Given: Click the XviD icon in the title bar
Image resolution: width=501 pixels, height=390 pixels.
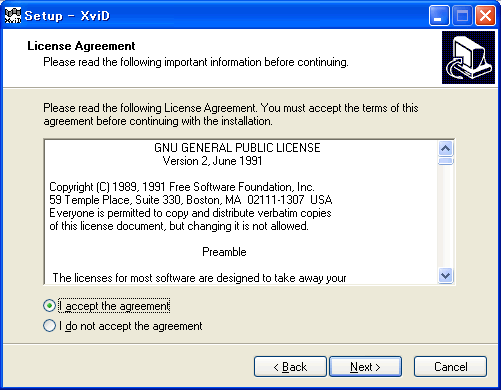Looking at the screenshot, I should (x=13, y=15).
